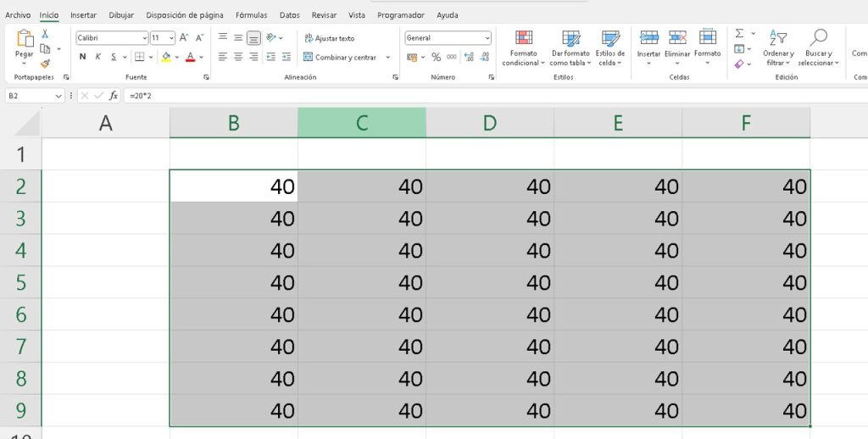Screen dimensions: 868x439
Task: Toggle italic formatting (K)
Action: point(98,57)
